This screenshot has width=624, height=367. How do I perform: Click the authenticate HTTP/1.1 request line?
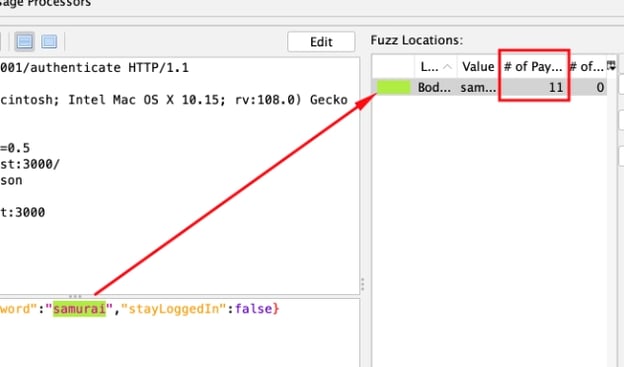(x=94, y=68)
